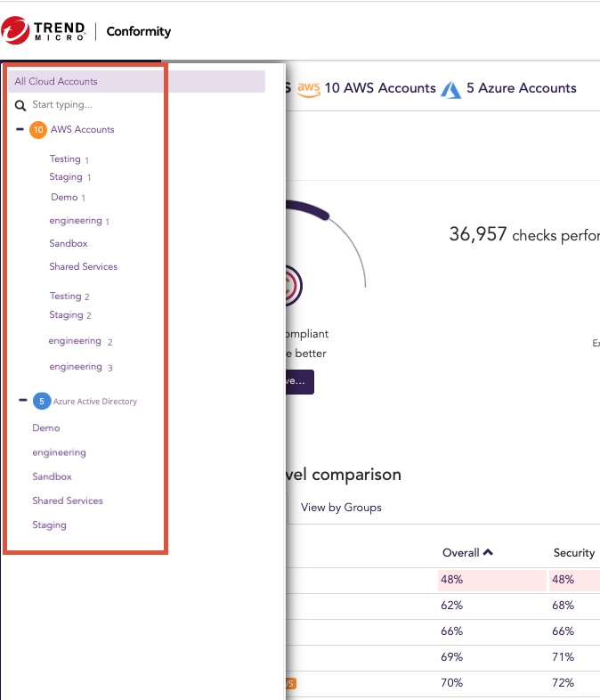Click the Overall 69% cell
This screenshot has width=600, height=700.
[x=452, y=657]
